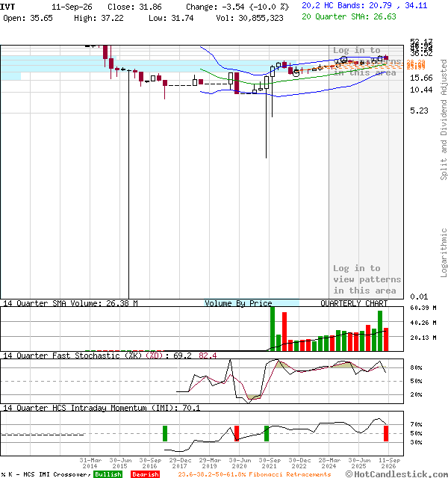Click the circled candlestick pattern near Dec 2022
The image size is (448, 478).
[296, 73]
